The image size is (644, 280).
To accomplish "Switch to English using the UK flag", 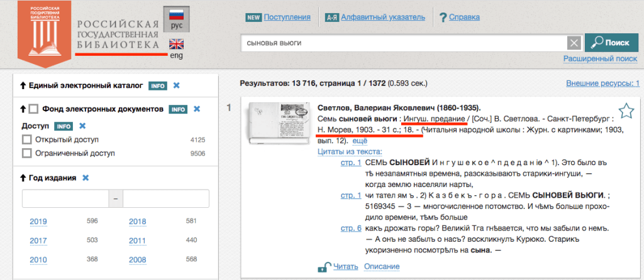I will [176, 45].
